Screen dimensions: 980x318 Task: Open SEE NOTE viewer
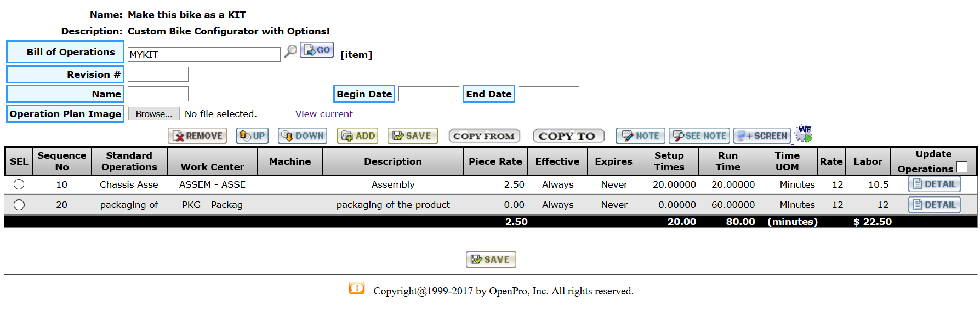699,136
